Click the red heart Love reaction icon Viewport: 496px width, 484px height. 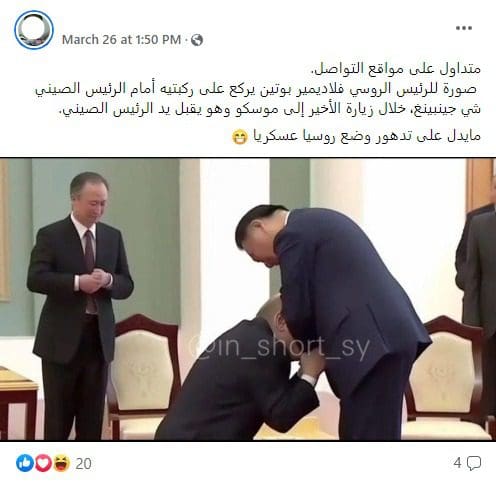coord(43,463)
